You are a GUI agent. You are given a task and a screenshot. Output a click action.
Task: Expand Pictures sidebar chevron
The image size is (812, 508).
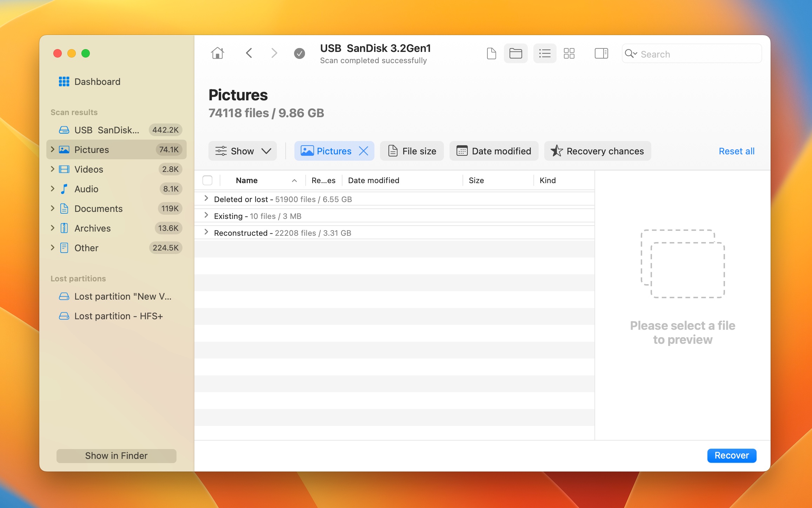tap(52, 149)
